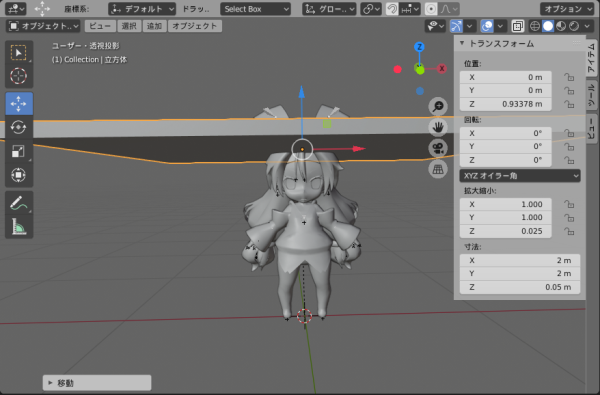Click the camera view icon
Screen dimensions: 600x395
(438, 149)
